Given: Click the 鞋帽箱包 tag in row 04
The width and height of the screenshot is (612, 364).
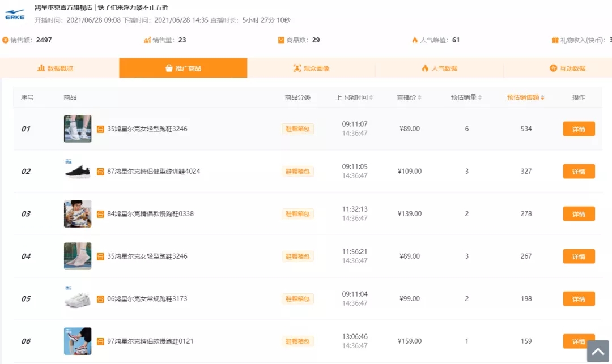Looking at the screenshot, I should [298, 256].
